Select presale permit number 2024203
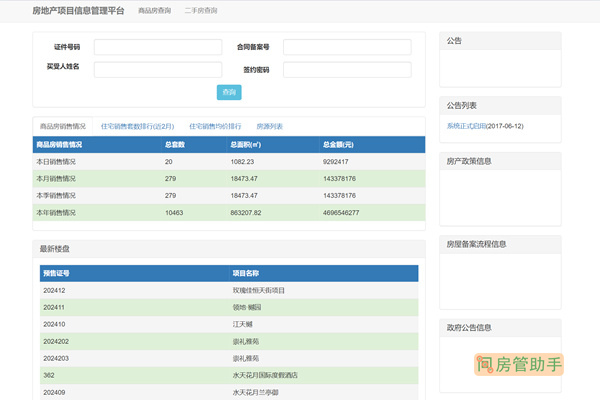Viewport: 600px width, 400px height. pyautogui.click(x=56, y=358)
